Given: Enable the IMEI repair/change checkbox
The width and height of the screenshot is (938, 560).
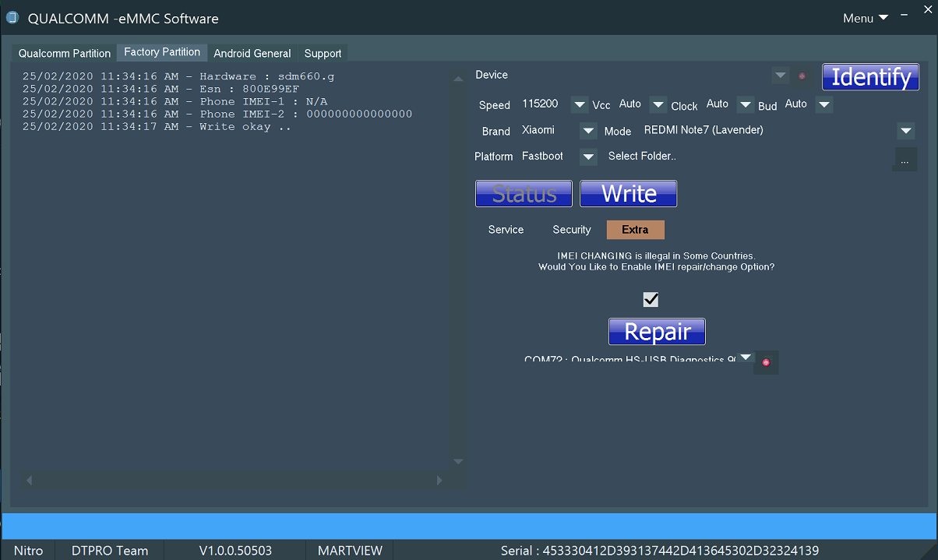Looking at the screenshot, I should 651,300.
